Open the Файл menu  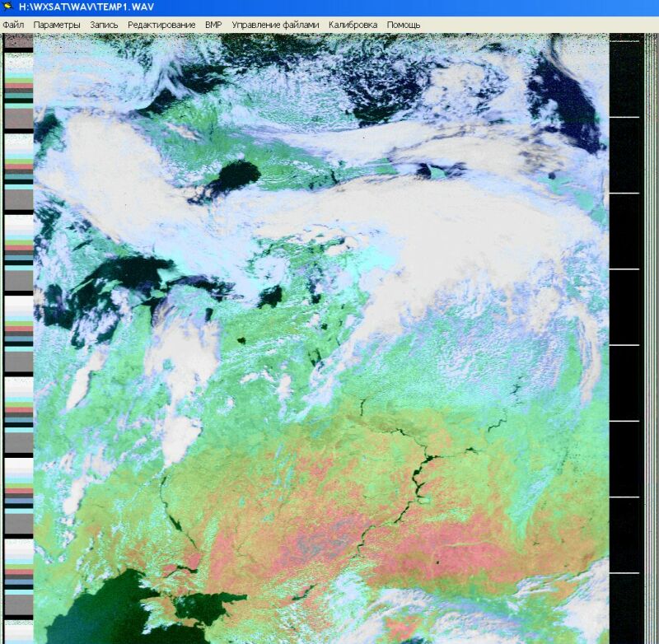point(13,25)
